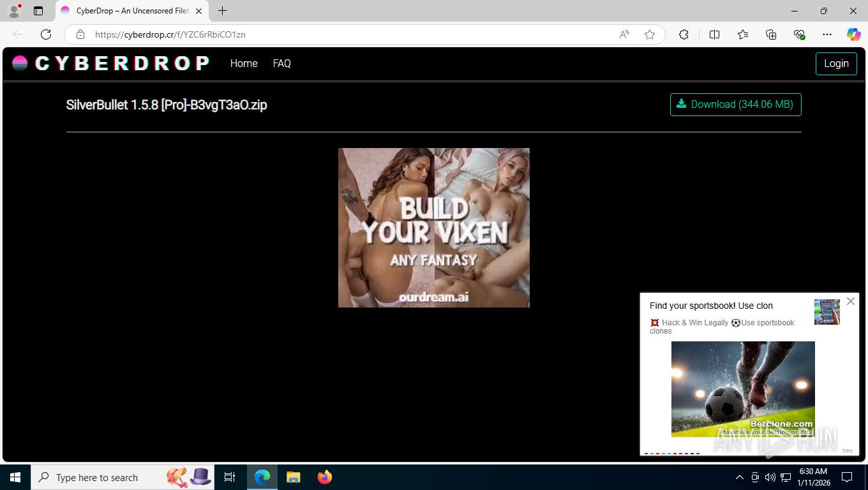Open Edge Settings and more menu
868x490 pixels.
pos(827,34)
